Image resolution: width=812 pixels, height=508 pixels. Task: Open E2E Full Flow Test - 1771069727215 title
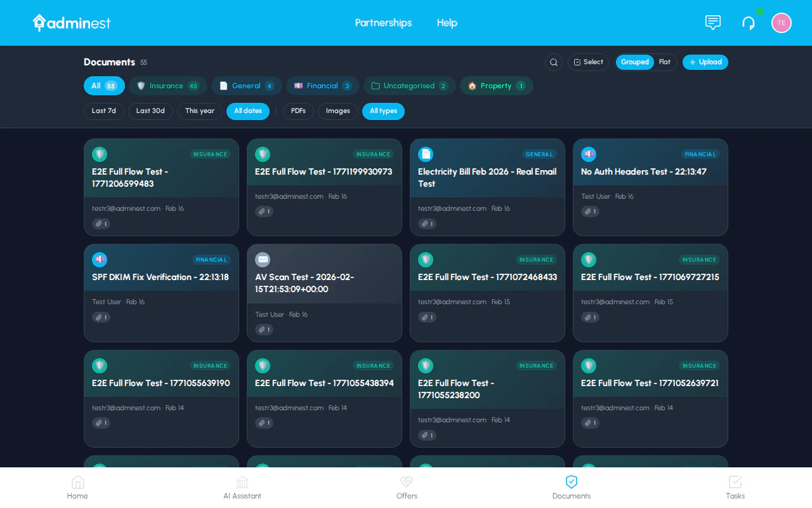[x=650, y=277]
